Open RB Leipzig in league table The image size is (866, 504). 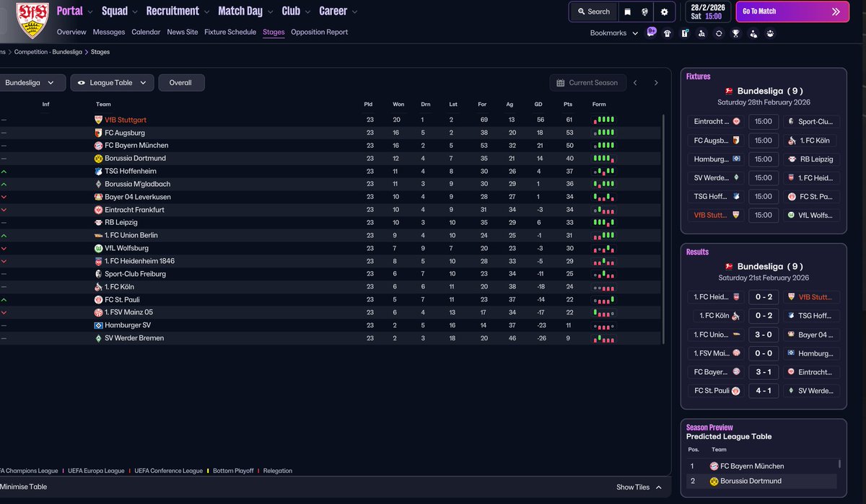point(121,223)
